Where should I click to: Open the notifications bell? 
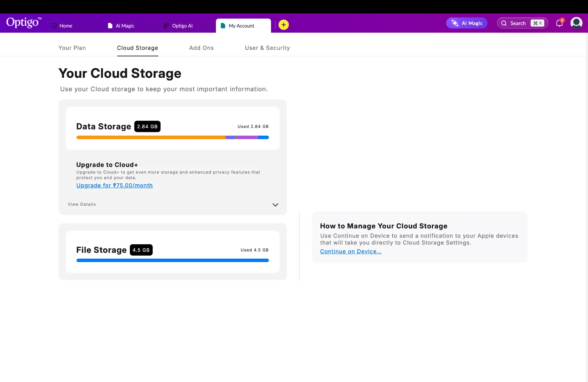point(559,23)
